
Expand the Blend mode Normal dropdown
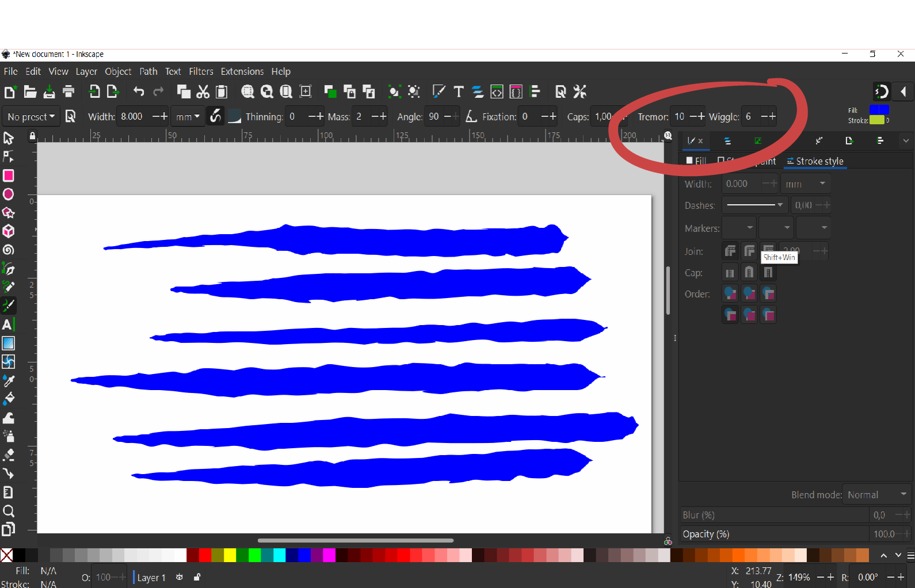coord(876,495)
